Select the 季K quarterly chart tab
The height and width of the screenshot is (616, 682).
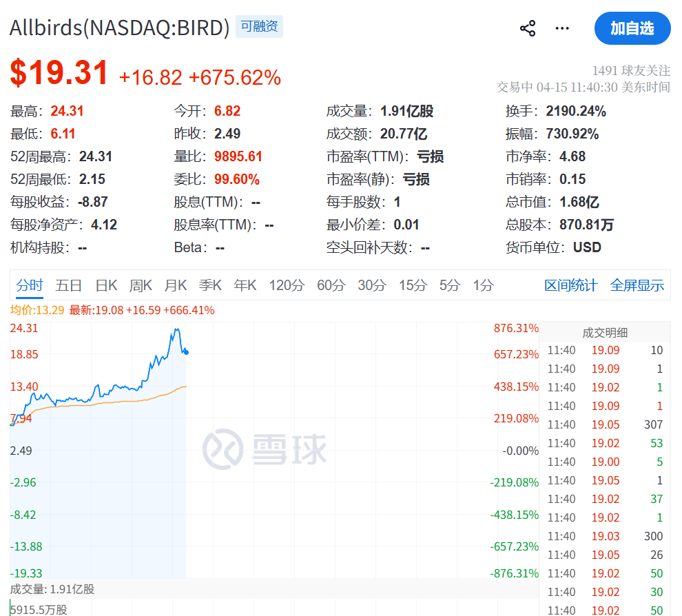[x=210, y=285]
